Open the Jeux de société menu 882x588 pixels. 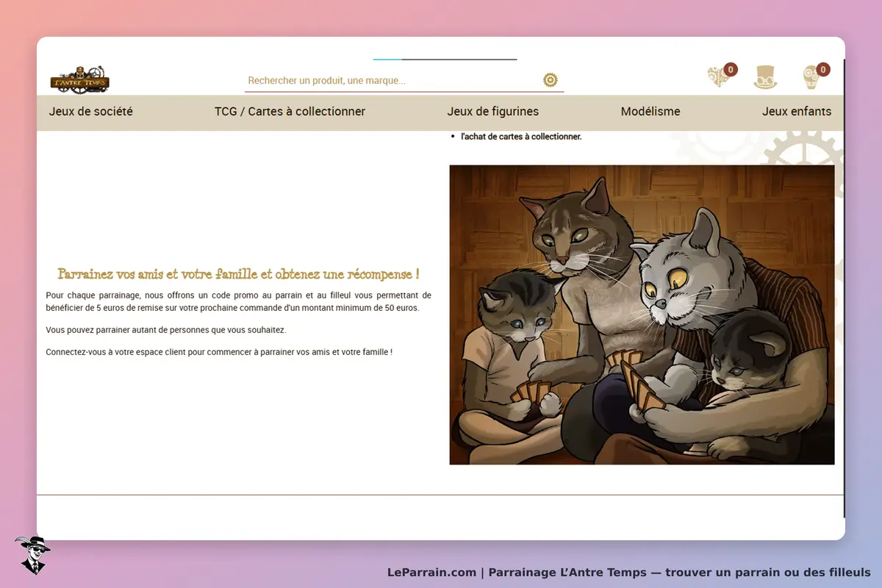click(91, 112)
